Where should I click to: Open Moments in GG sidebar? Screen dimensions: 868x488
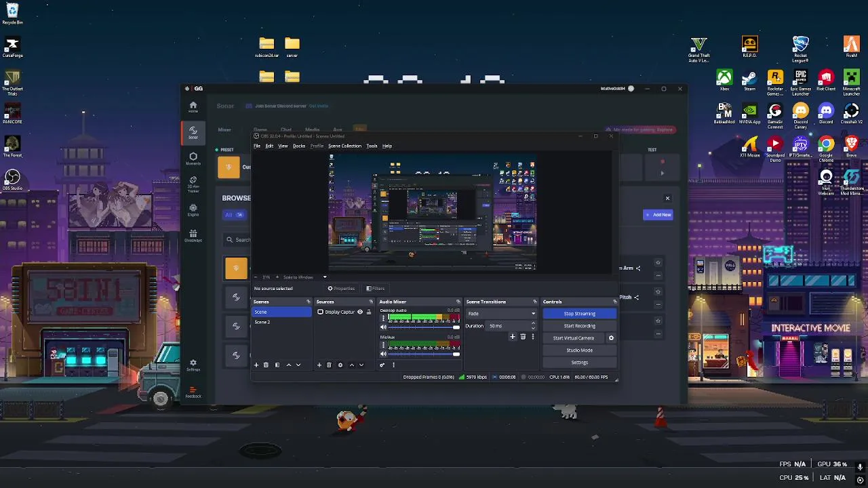pos(193,159)
